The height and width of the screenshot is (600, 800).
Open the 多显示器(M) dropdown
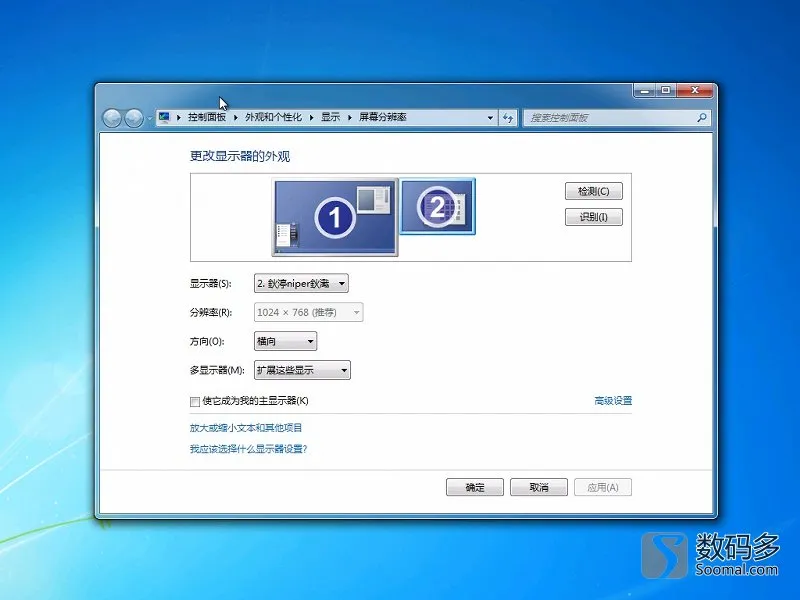[x=302, y=370]
